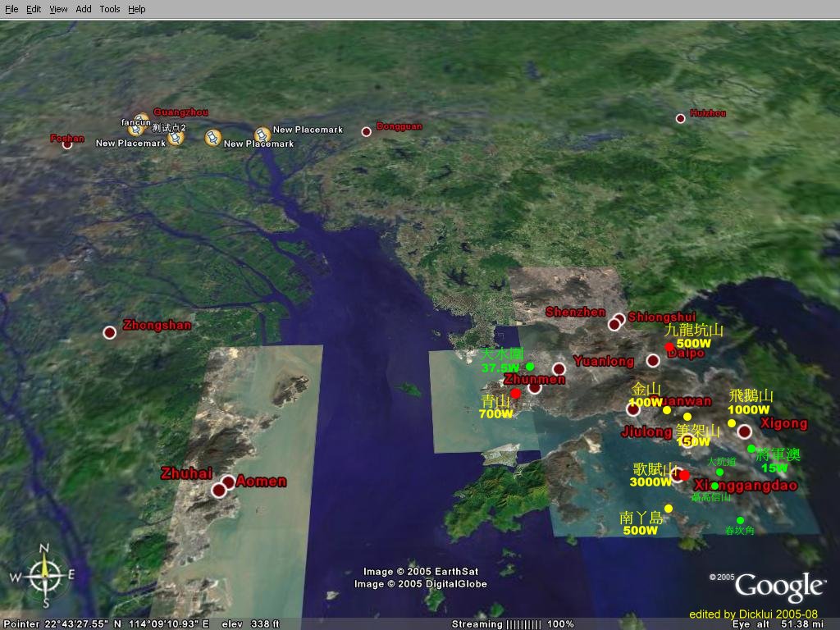The width and height of the screenshot is (840, 630).
Task: Select the Foshan city marker dot
Action: click(x=68, y=145)
